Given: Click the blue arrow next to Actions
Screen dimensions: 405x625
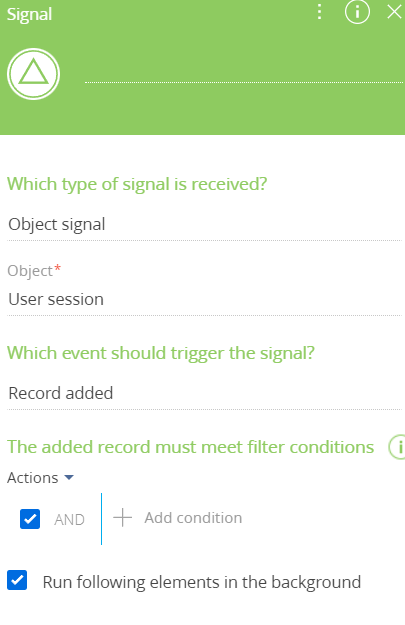Looking at the screenshot, I should pyautogui.click(x=69, y=478).
